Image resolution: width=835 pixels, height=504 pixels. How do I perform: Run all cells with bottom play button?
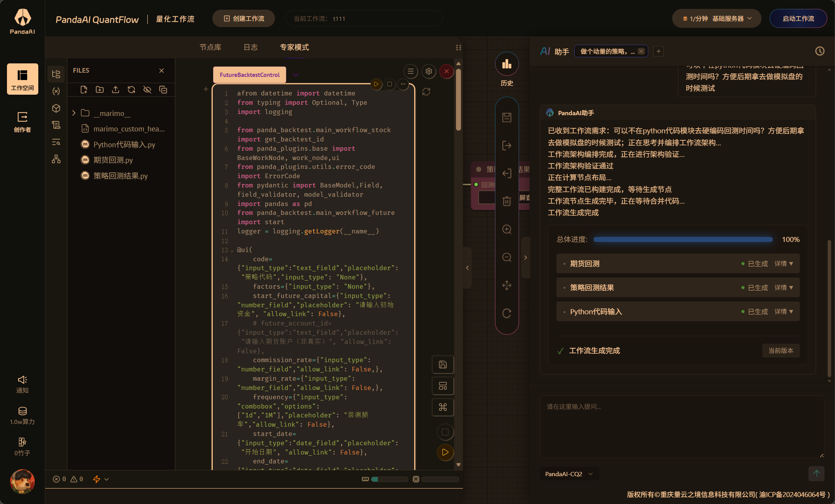tap(445, 452)
